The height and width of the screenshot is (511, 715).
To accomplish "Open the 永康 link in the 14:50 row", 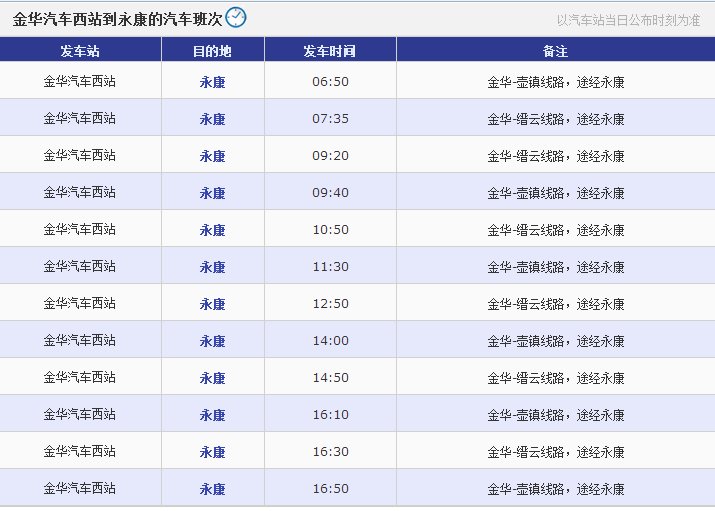I will (x=212, y=377).
